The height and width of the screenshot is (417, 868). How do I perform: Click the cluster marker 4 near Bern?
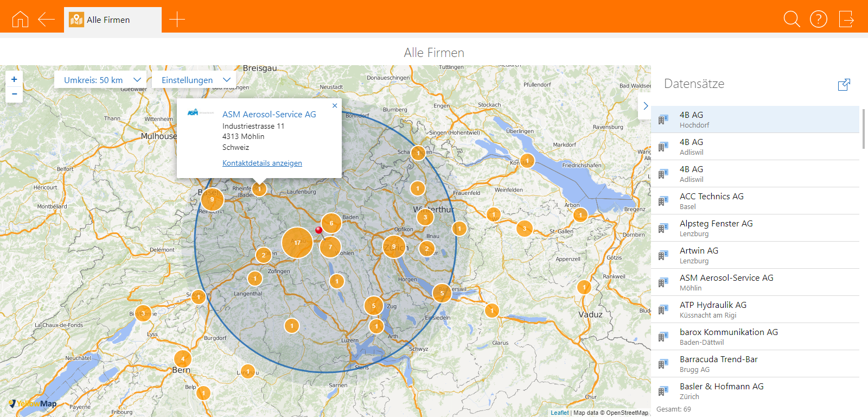click(183, 359)
